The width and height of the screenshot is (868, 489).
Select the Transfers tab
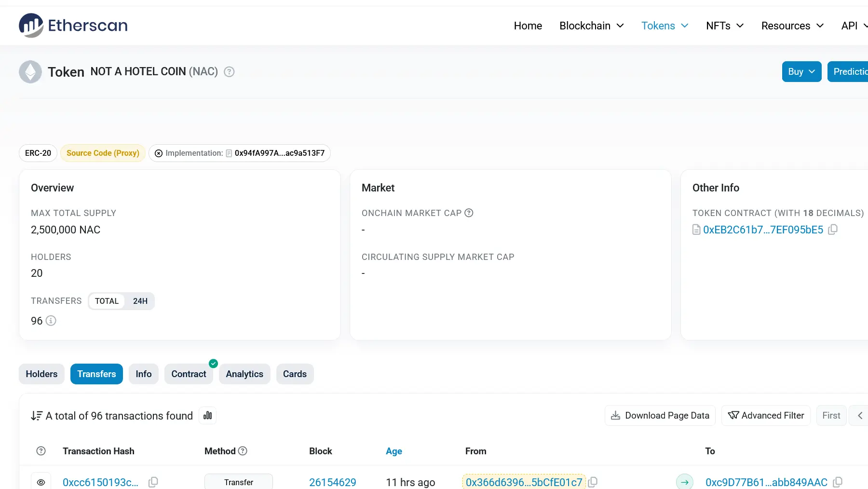pyautogui.click(x=96, y=374)
